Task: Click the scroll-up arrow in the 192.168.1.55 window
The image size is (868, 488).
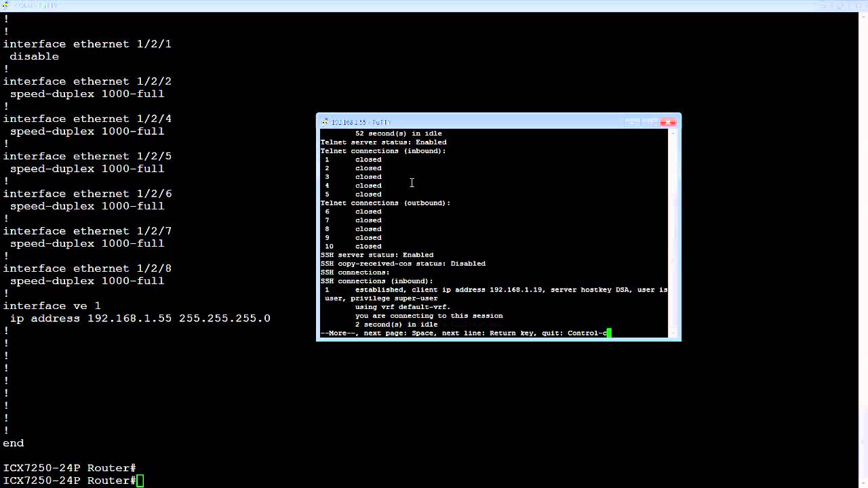Action: click(673, 133)
